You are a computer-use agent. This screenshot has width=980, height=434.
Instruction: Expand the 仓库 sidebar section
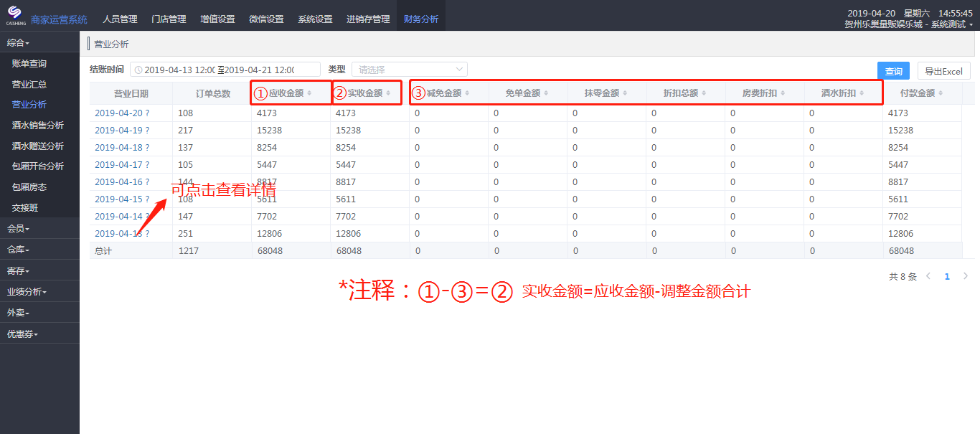tap(39, 250)
